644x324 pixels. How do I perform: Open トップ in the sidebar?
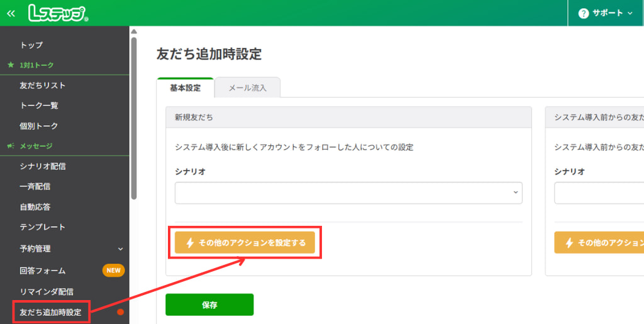pos(31,45)
